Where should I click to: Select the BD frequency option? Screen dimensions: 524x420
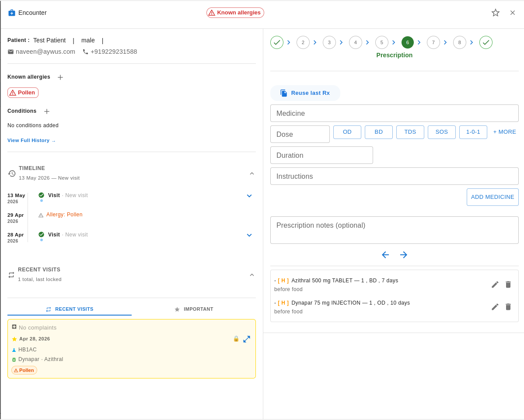point(379,132)
